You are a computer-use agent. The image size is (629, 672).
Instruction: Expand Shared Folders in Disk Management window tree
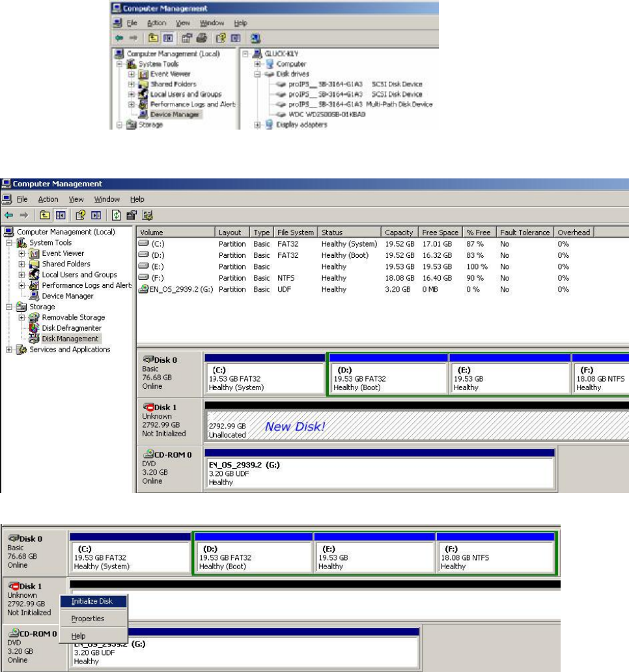(21, 264)
